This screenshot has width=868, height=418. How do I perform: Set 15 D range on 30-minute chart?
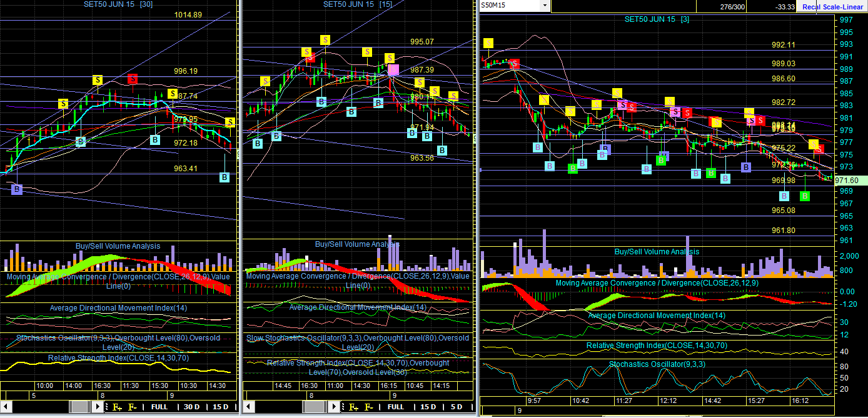(x=221, y=407)
